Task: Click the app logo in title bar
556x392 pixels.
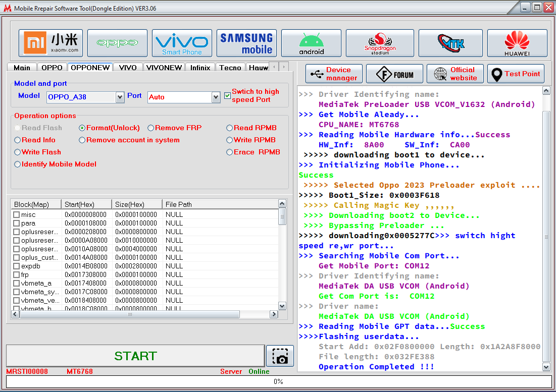Action: 7,8
